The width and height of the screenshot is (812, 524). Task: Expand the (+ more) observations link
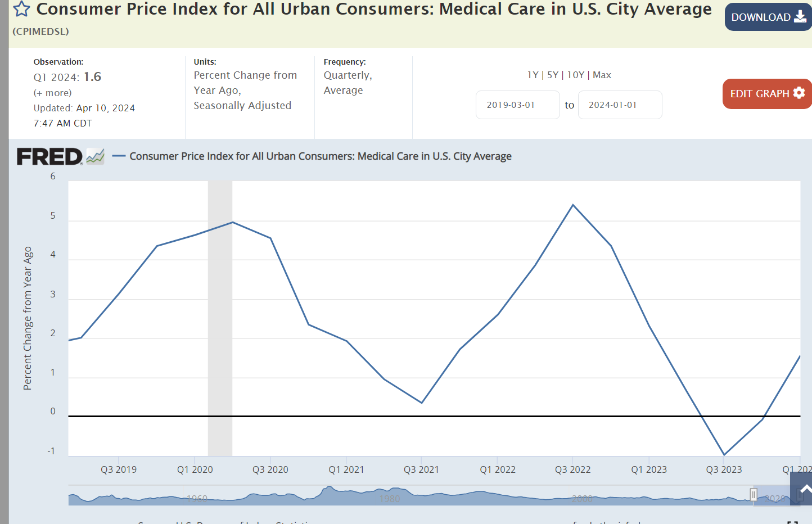pyautogui.click(x=53, y=93)
